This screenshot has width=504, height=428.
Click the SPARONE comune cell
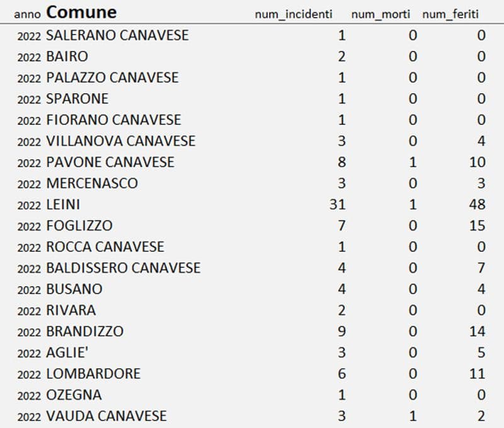coord(77,99)
